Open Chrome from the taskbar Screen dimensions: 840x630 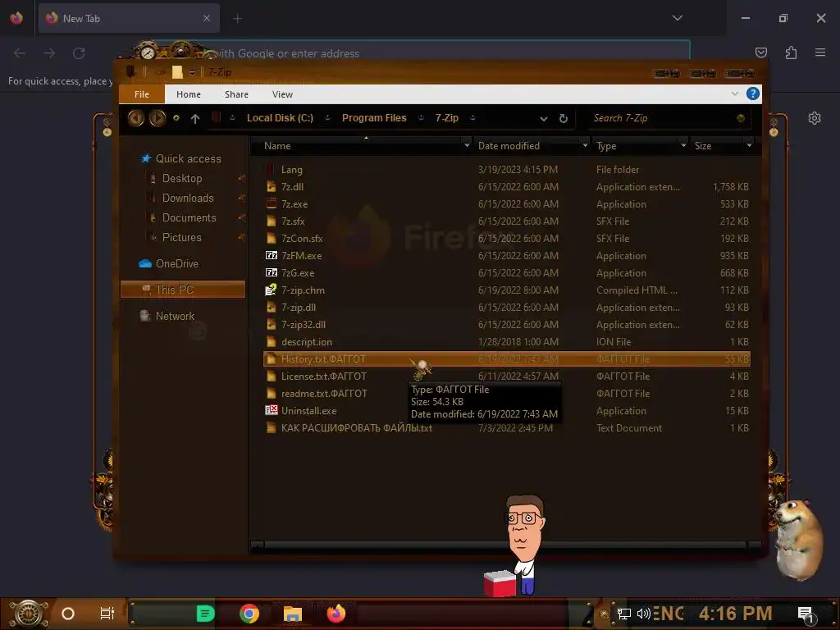[x=249, y=614]
